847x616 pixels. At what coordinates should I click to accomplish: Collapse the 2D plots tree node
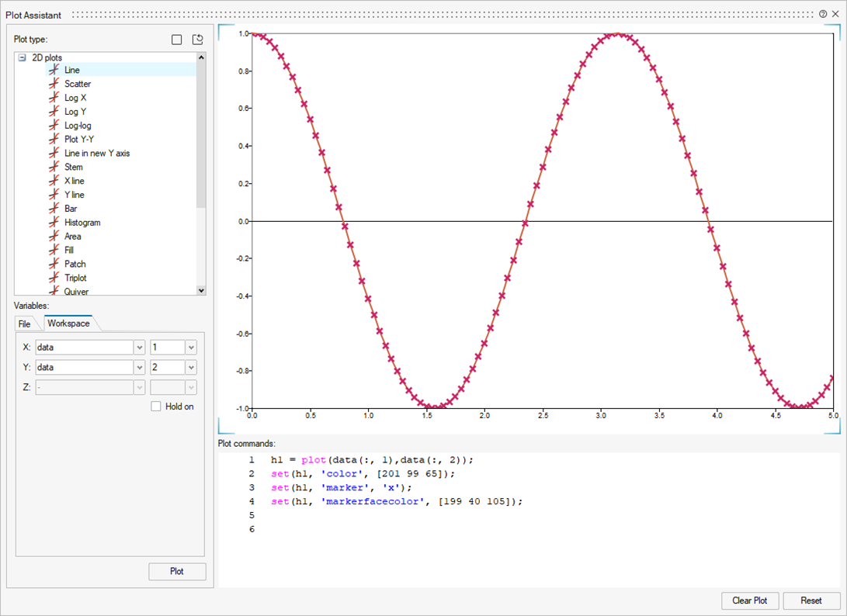pos(22,57)
